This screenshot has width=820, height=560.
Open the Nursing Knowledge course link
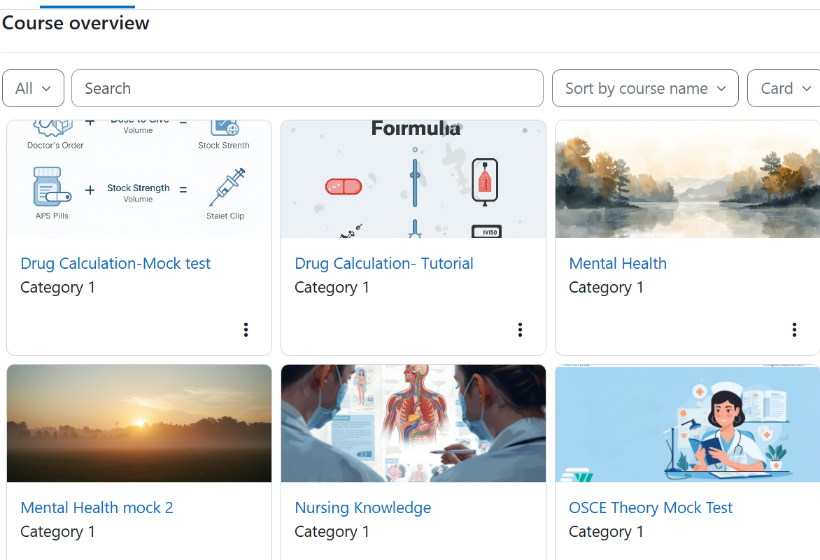pos(363,507)
